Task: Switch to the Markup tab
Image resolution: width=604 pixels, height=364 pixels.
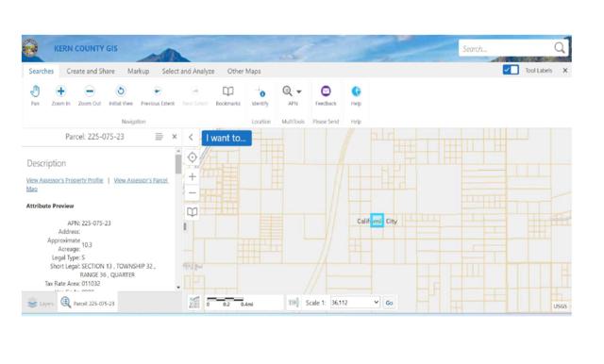Action: [x=139, y=71]
